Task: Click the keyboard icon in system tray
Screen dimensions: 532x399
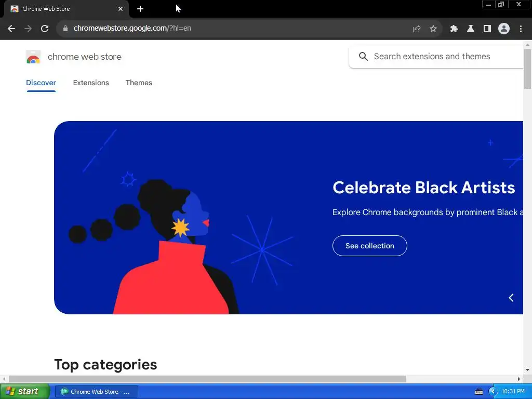Action: pos(479,392)
